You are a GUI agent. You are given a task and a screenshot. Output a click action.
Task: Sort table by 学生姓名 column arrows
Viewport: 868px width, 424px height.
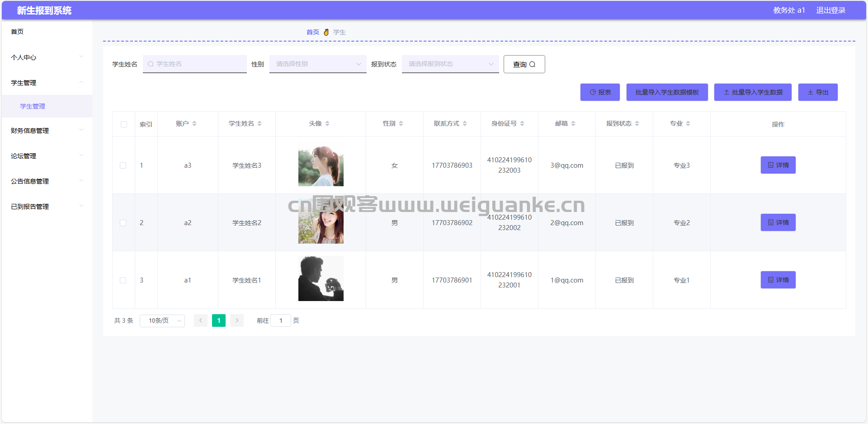(259, 123)
